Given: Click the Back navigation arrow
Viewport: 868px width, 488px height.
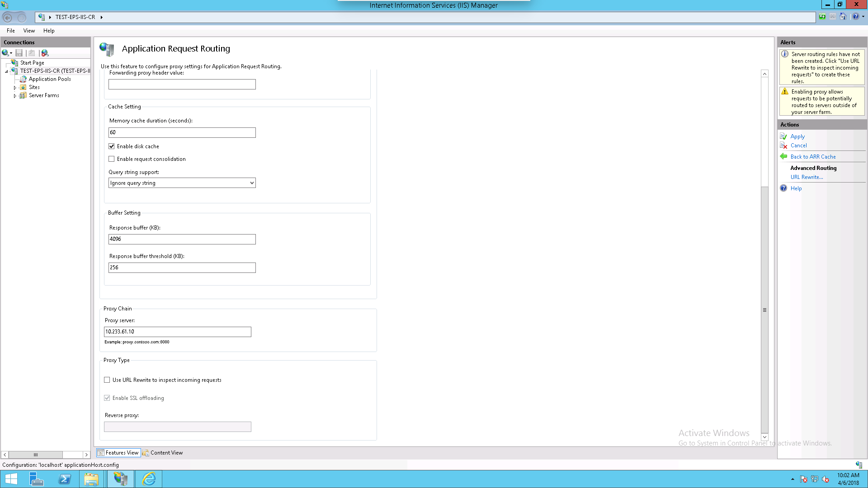Looking at the screenshot, I should click(8, 17).
